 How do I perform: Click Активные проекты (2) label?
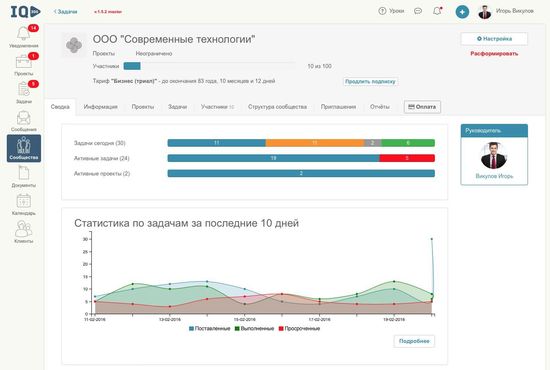[102, 174]
